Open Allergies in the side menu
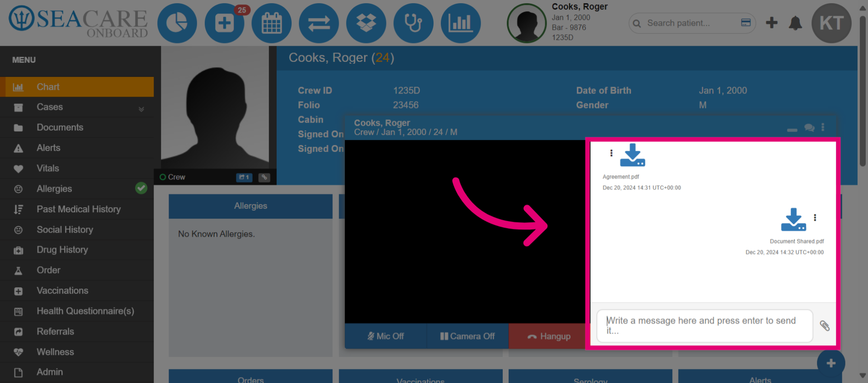 pyautogui.click(x=77, y=189)
